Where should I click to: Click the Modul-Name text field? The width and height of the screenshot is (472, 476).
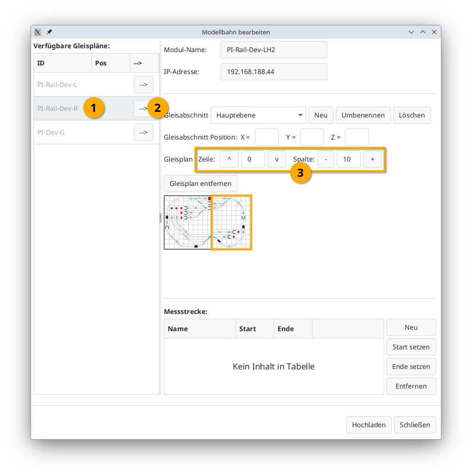(x=274, y=50)
